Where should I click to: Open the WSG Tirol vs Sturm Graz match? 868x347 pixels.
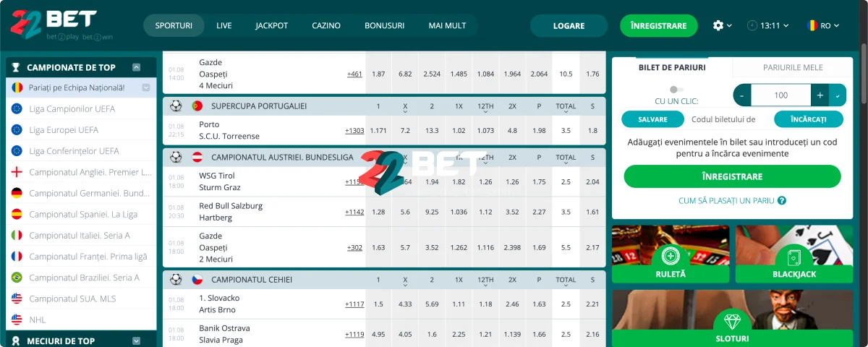220,181
